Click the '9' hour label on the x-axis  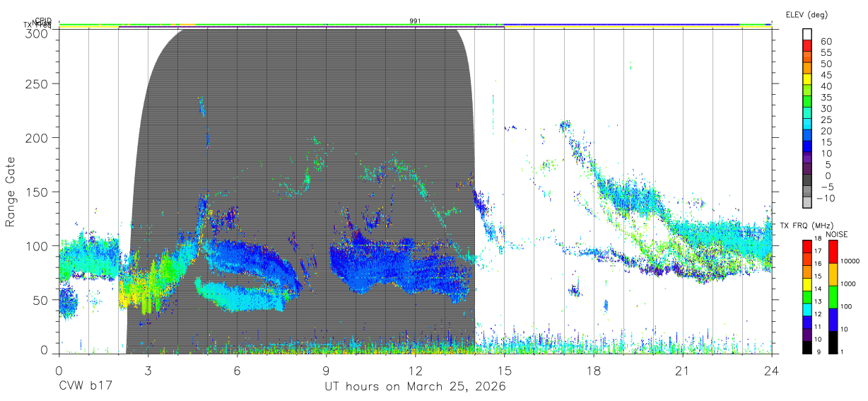(326, 370)
